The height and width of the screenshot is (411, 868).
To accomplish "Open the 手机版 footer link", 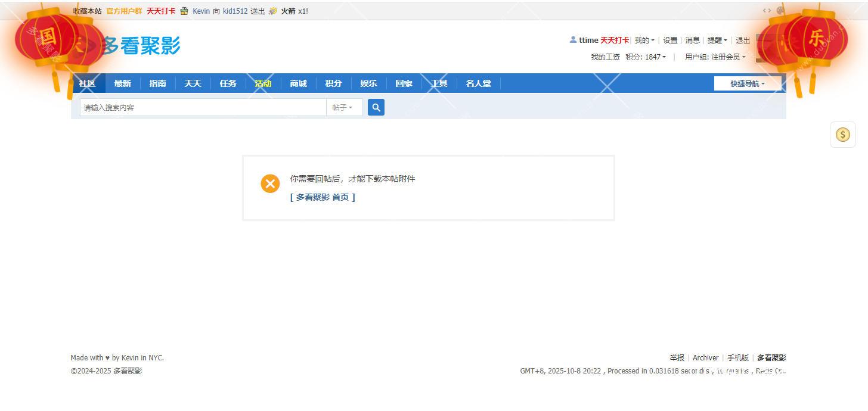I will (x=737, y=358).
